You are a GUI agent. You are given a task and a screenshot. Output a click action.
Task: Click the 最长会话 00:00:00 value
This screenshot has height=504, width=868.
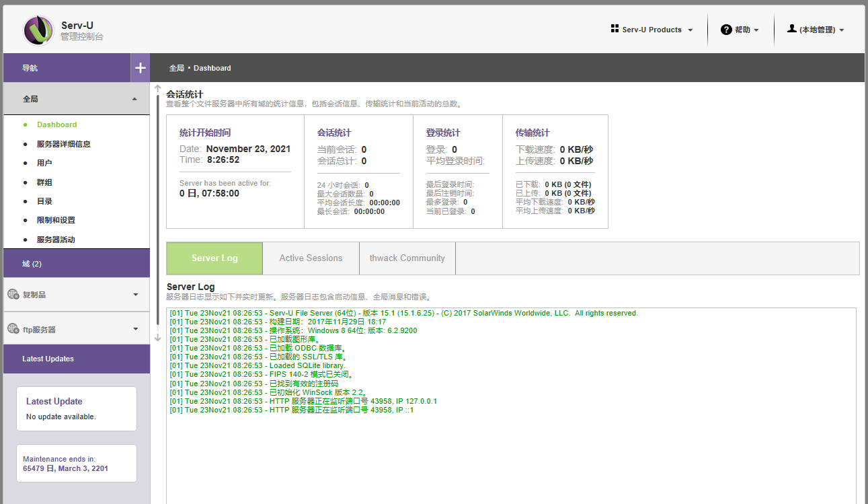(x=370, y=211)
